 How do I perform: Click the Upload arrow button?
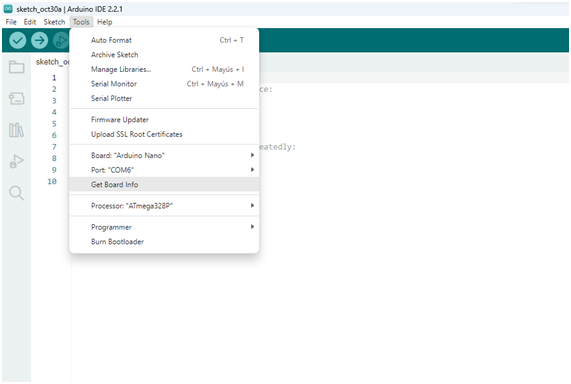click(39, 40)
